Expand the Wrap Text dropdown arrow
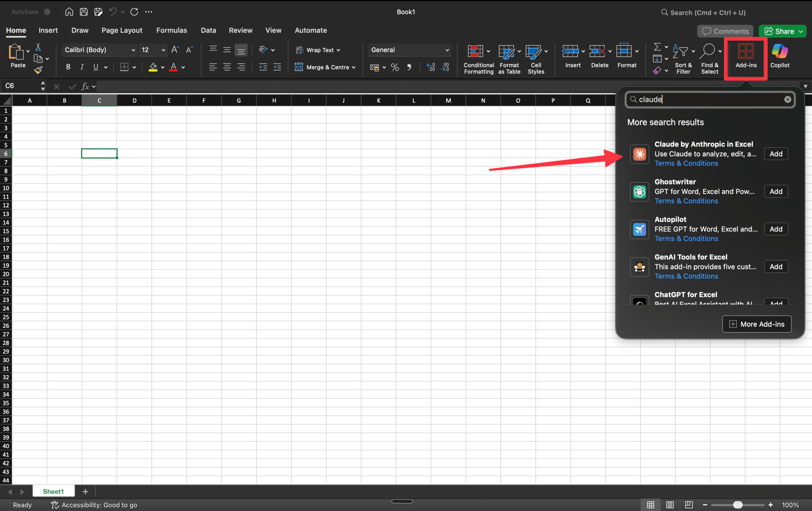The height and width of the screenshot is (511, 812). (338, 50)
